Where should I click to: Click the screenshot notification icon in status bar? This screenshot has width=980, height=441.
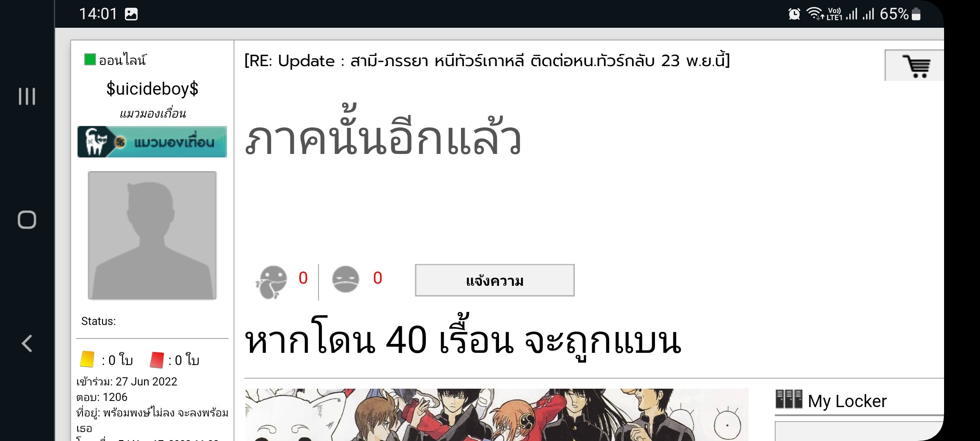pos(131,14)
